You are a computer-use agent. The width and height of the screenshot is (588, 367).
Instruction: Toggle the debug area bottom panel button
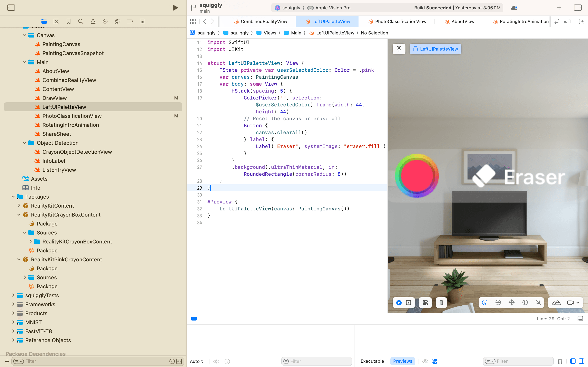tap(580, 319)
